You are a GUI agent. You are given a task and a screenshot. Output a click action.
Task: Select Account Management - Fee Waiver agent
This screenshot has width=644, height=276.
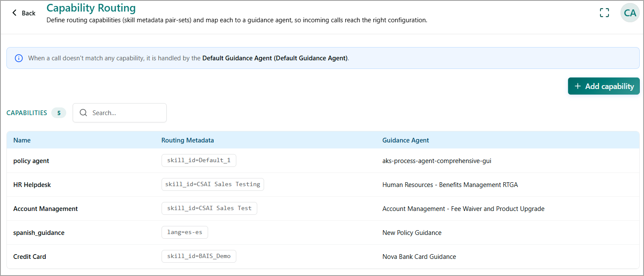click(x=463, y=209)
